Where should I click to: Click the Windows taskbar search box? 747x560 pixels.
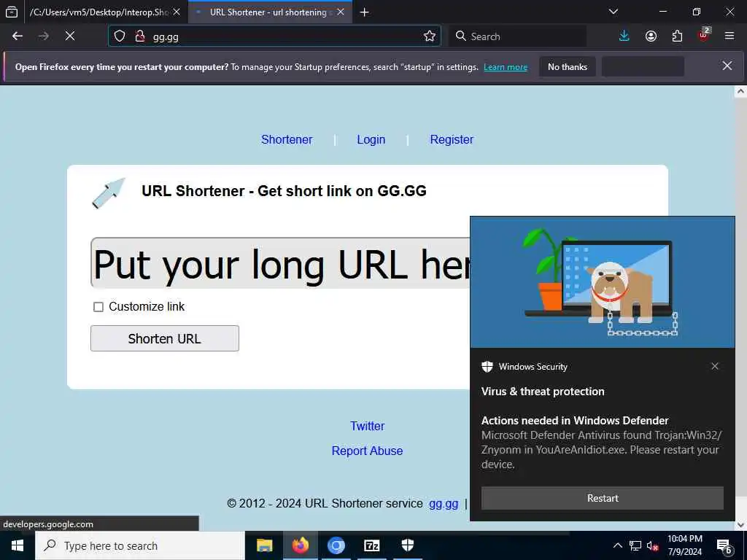tap(140, 545)
